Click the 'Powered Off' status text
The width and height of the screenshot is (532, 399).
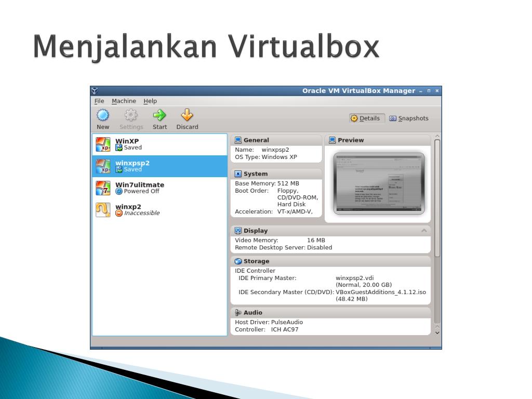click(x=141, y=191)
